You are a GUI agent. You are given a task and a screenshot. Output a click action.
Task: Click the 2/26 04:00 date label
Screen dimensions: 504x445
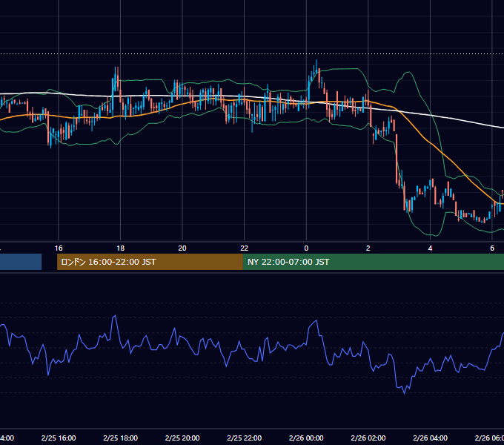click(430, 438)
